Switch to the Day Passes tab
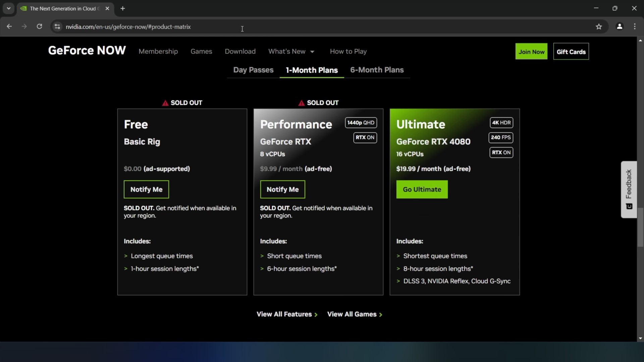The height and width of the screenshot is (362, 644). click(x=253, y=70)
